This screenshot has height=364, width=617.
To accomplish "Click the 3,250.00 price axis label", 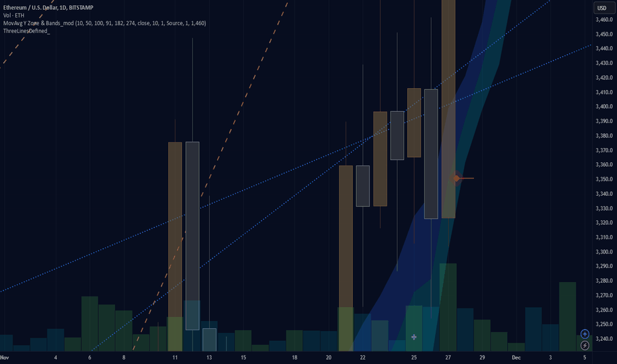I will click(x=604, y=324).
